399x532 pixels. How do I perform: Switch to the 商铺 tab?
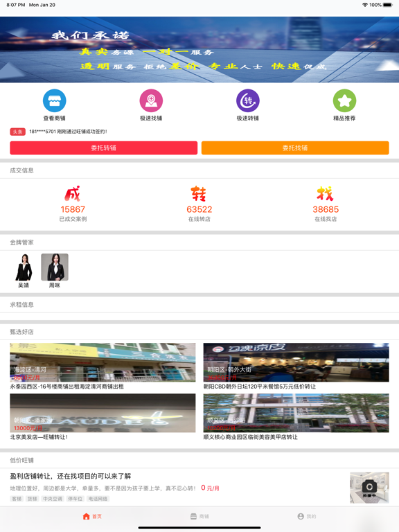(x=199, y=516)
